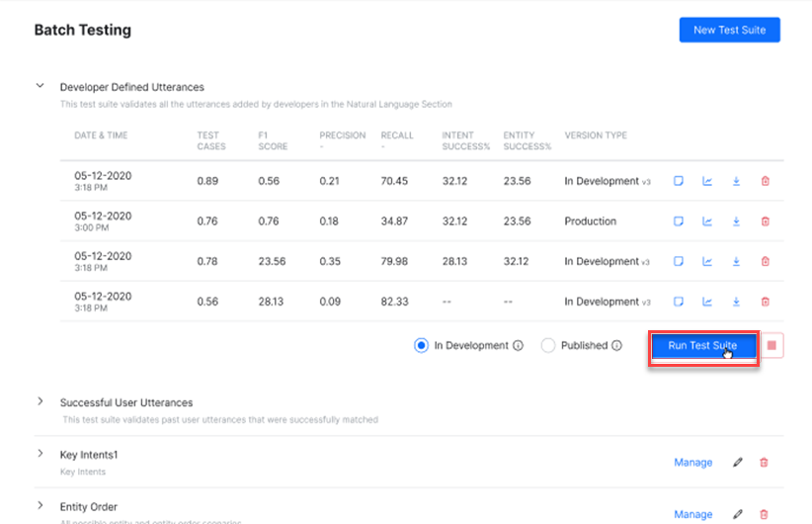
Task: Edit the Key Intents1 test suite with pencil icon
Action: (737, 463)
